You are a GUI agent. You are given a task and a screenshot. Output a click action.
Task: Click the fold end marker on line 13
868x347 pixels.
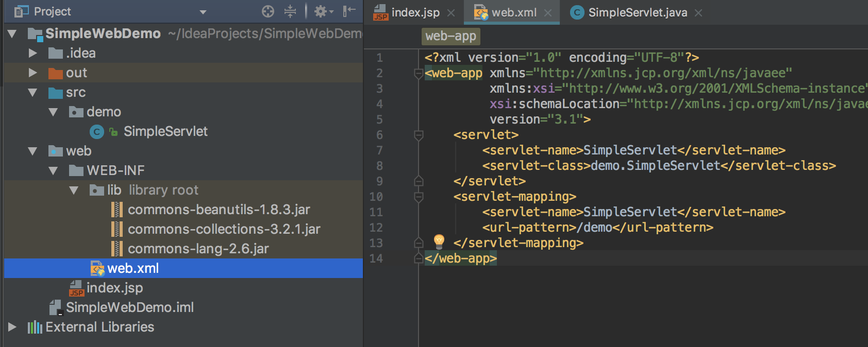pyautogui.click(x=419, y=243)
